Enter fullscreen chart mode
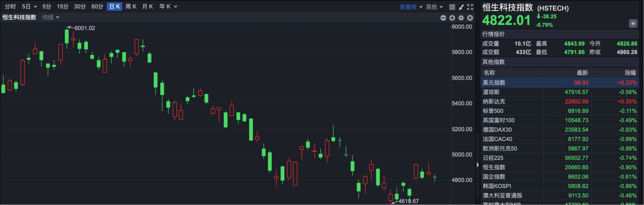 tap(470, 7)
